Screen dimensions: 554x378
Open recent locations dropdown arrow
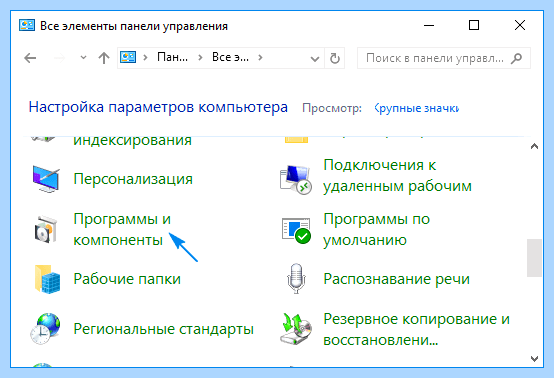tap(83, 57)
